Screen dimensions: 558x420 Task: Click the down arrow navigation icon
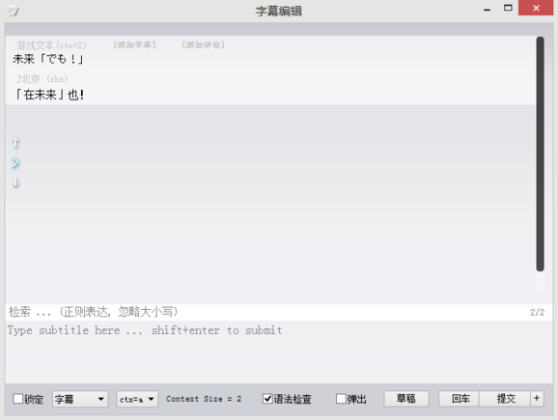[x=16, y=183]
